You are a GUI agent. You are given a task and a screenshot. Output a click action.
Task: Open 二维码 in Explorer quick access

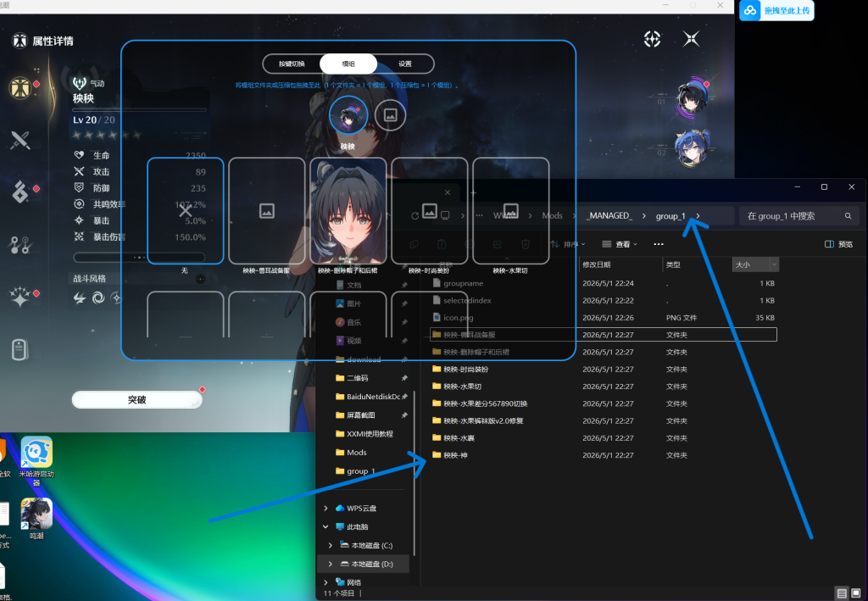357,378
